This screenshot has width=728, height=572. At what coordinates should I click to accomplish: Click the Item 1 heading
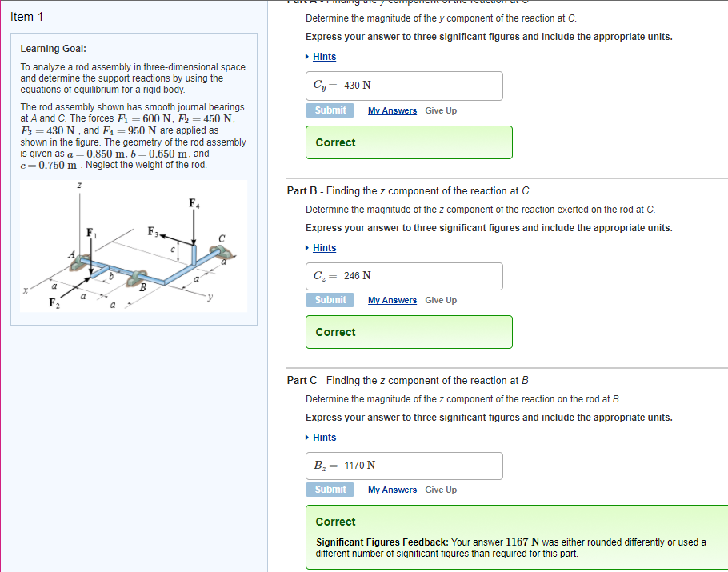[28, 16]
